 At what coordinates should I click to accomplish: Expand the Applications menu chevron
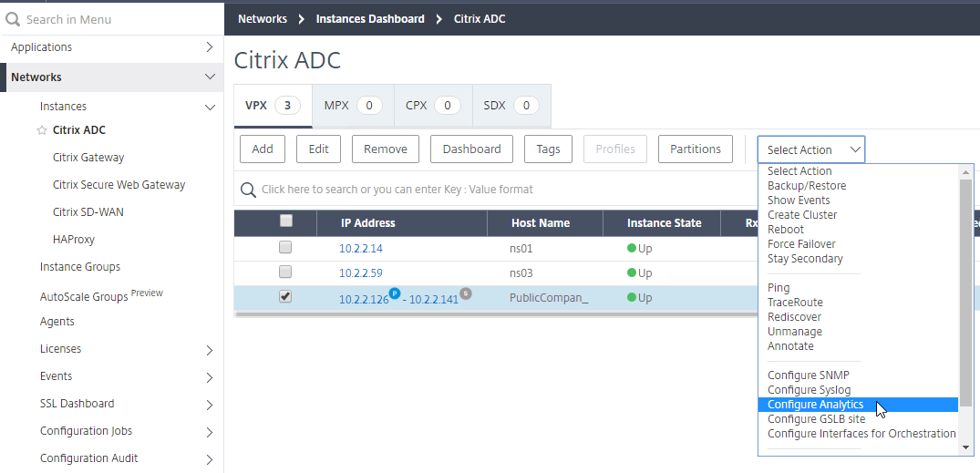[210, 46]
